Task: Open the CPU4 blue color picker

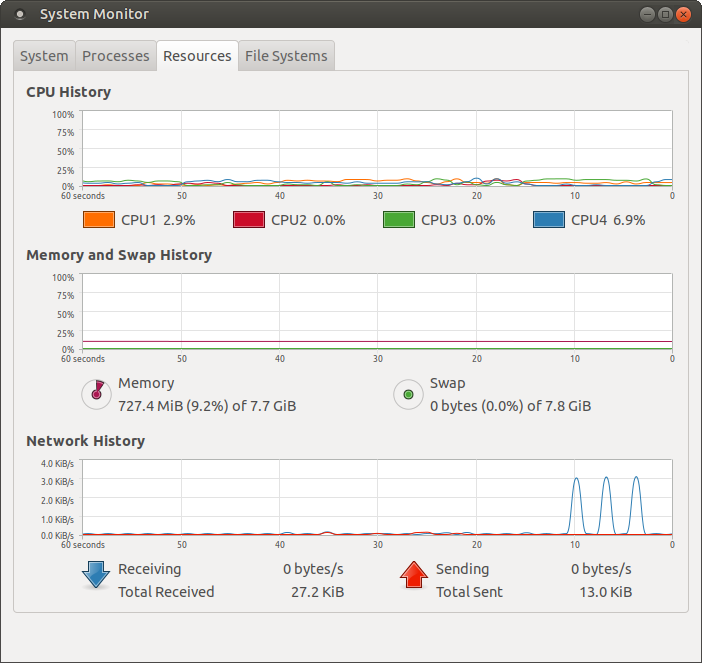Action: pyautogui.click(x=549, y=220)
